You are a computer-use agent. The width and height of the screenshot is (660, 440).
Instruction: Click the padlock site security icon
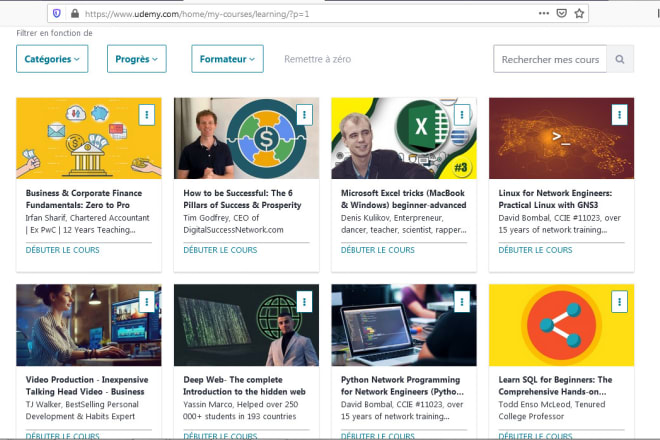(x=75, y=13)
